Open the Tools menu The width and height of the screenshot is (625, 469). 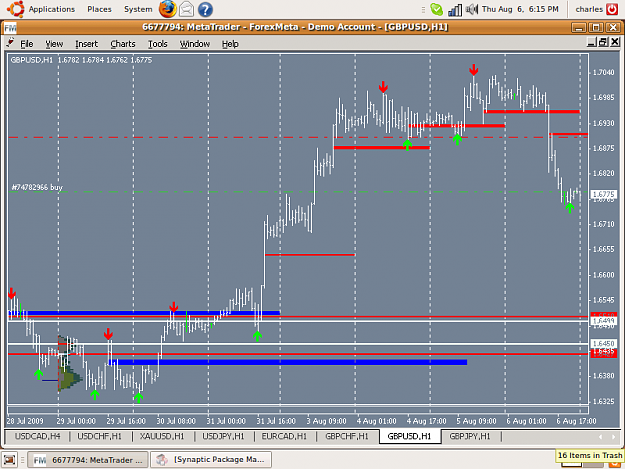157,44
